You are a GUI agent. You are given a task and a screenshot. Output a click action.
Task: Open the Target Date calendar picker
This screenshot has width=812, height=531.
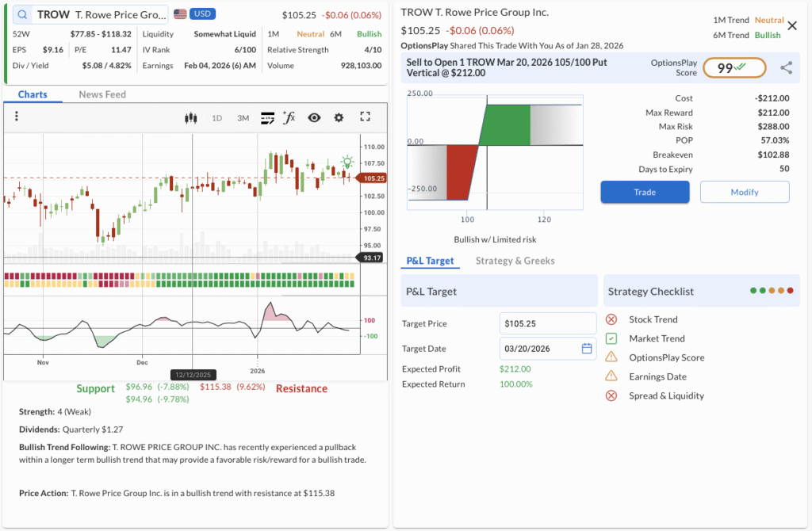[x=587, y=349]
